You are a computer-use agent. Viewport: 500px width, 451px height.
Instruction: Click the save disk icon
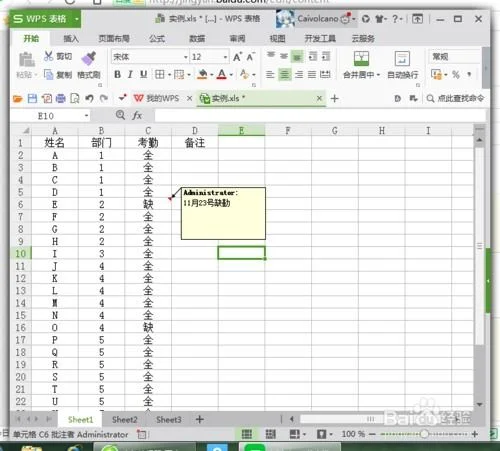tap(32, 98)
